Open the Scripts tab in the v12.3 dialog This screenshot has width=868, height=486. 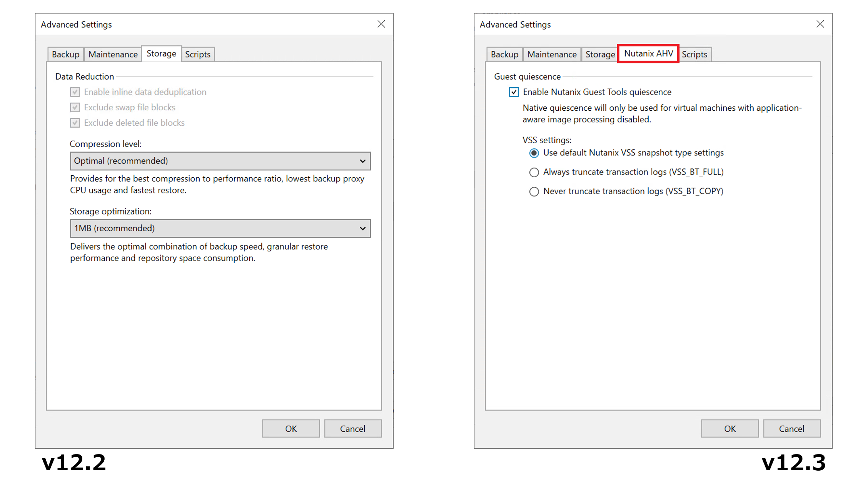[x=694, y=54]
